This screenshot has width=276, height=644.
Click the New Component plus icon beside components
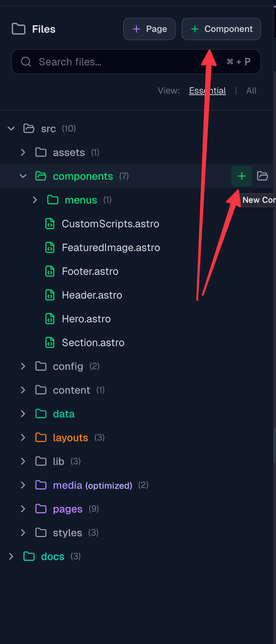[x=242, y=176]
